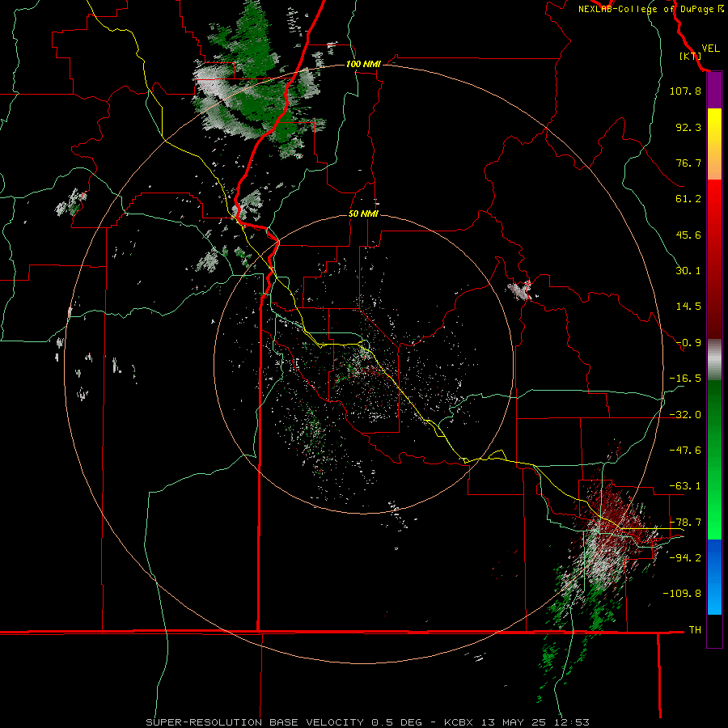The image size is (728, 728).
Task: Click the -0.9 velocity scale value
Action: pyautogui.click(x=688, y=343)
